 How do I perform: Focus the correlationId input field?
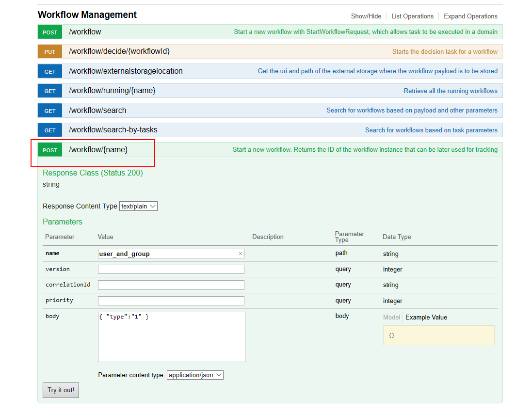[171, 285]
